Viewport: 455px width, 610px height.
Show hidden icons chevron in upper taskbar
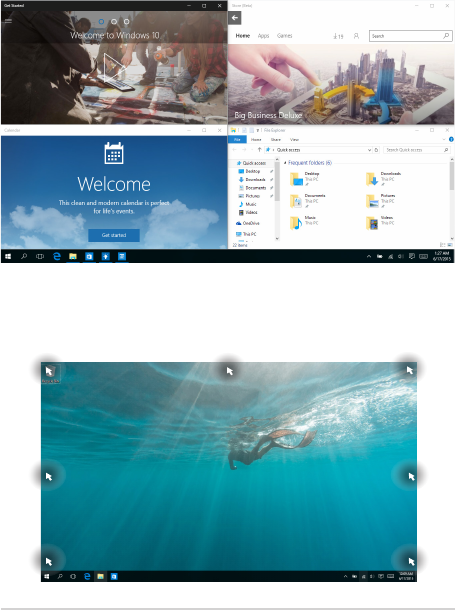[368, 256]
